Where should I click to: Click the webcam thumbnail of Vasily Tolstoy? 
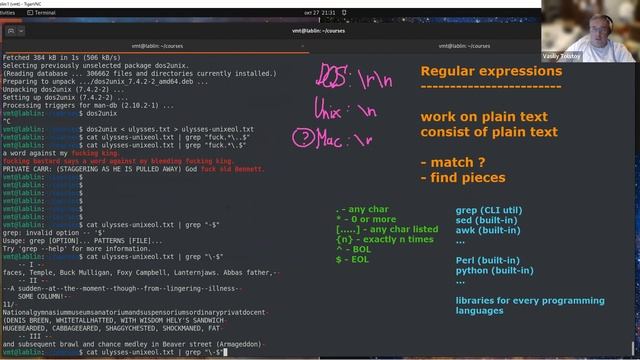(590, 31)
